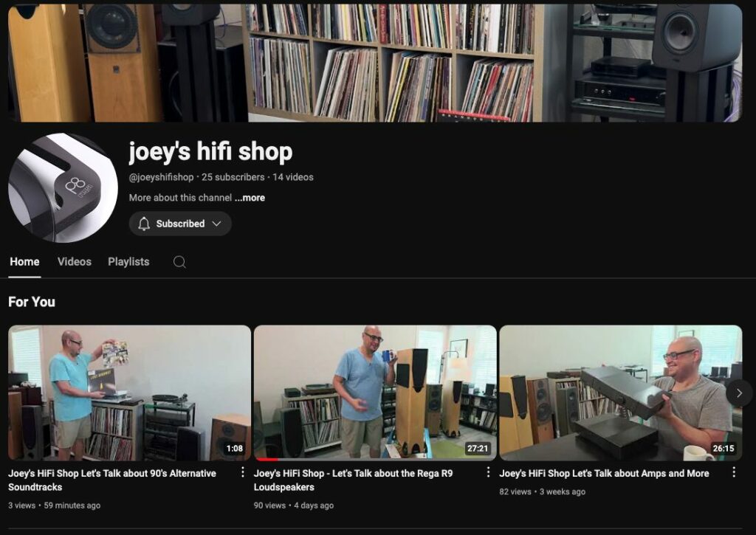
Task: Click the 14 videos count
Action: pos(293,177)
